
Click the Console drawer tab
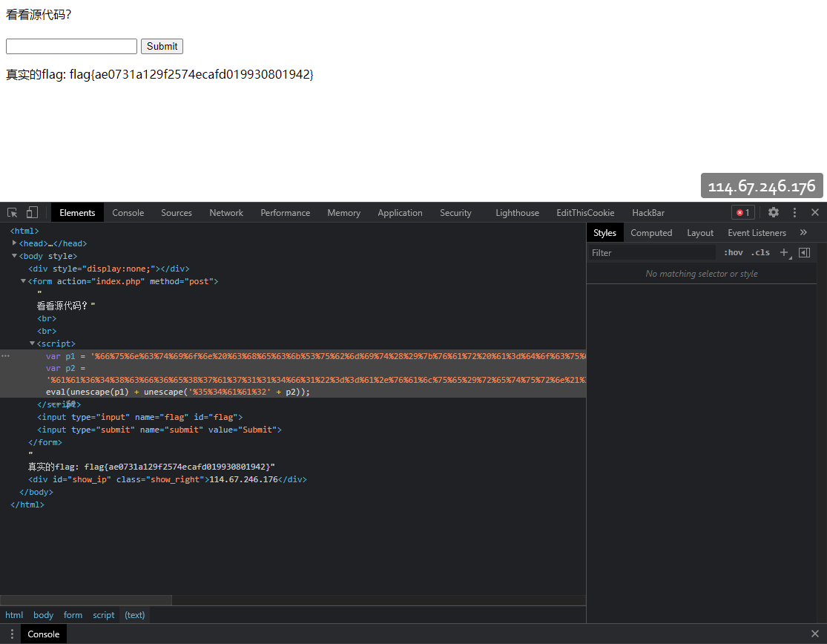(44, 634)
